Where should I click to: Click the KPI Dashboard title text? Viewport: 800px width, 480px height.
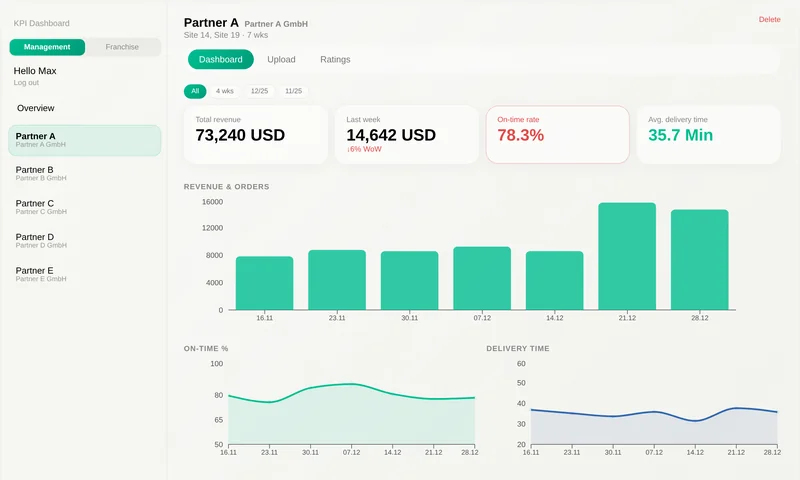[x=41, y=23]
